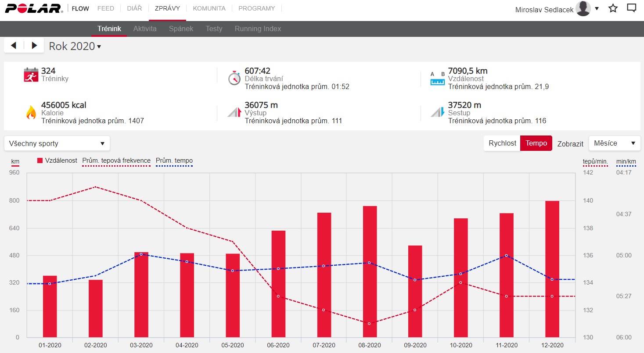The height and width of the screenshot is (353, 644).
Task: Open favorites star icon
Action: [x=613, y=8]
